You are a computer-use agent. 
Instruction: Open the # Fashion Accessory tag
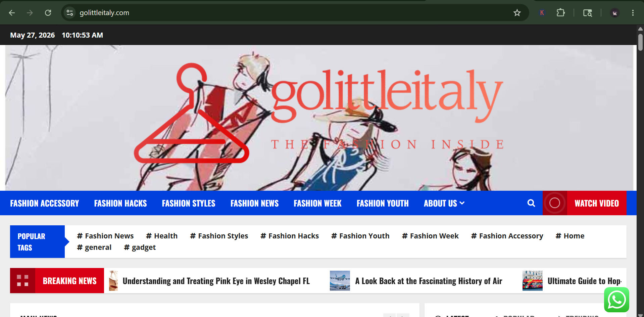click(507, 236)
